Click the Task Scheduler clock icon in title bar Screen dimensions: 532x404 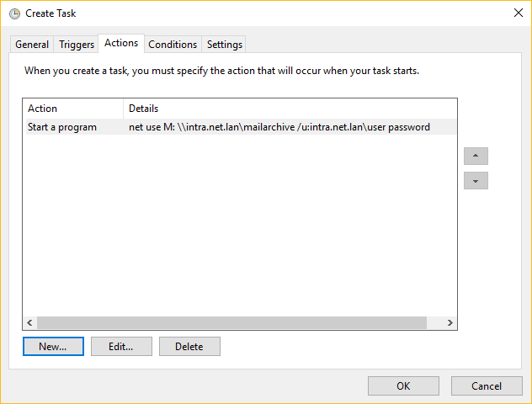(14, 13)
